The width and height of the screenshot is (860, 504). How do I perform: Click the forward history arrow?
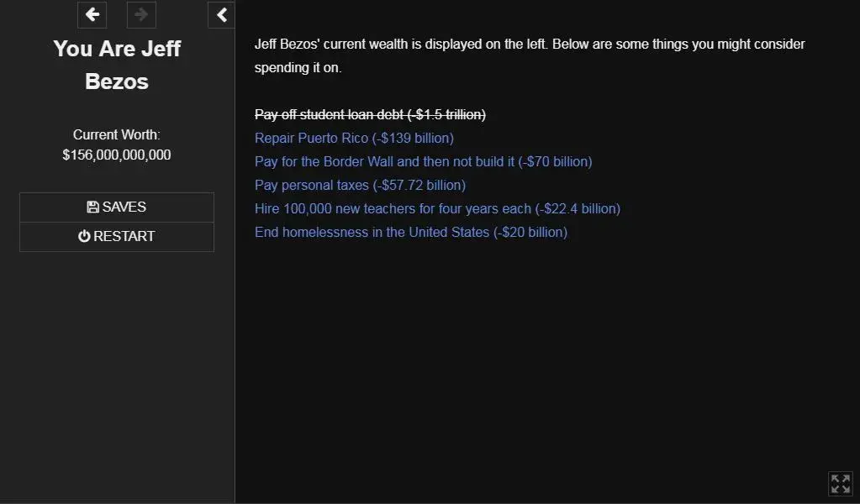(141, 14)
